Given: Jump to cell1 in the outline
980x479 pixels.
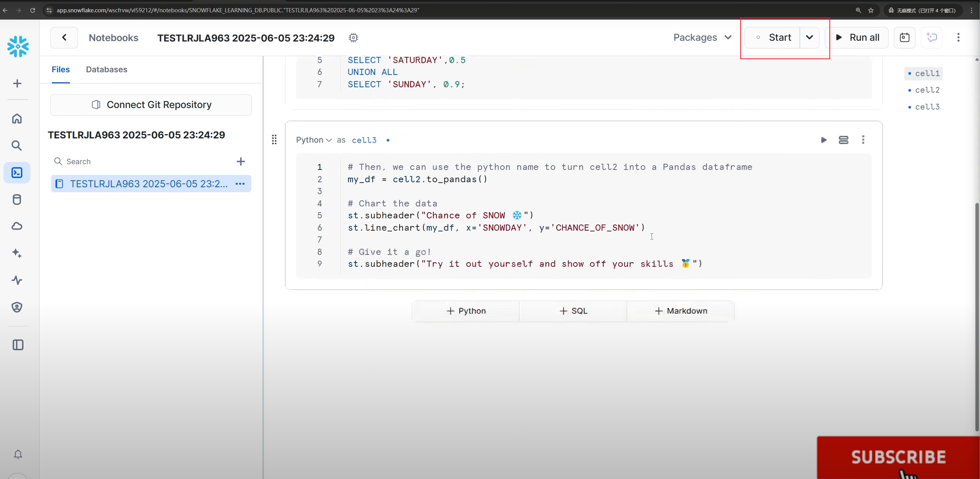Looking at the screenshot, I should (x=924, y=73).
